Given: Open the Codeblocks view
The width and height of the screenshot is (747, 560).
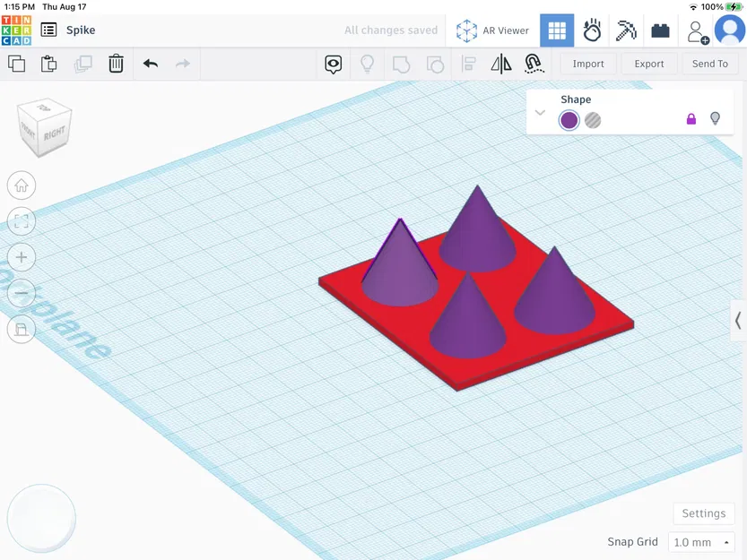Looking at the screenshot, I should (591, 30).
